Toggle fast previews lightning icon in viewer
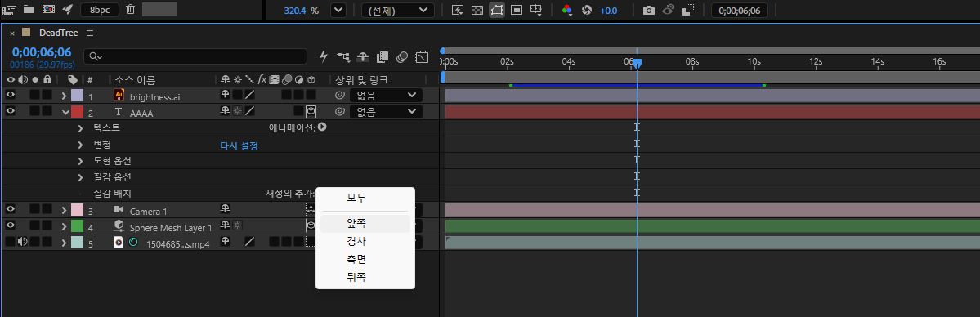This screenshot has width=980, height=317. point(458,11)
